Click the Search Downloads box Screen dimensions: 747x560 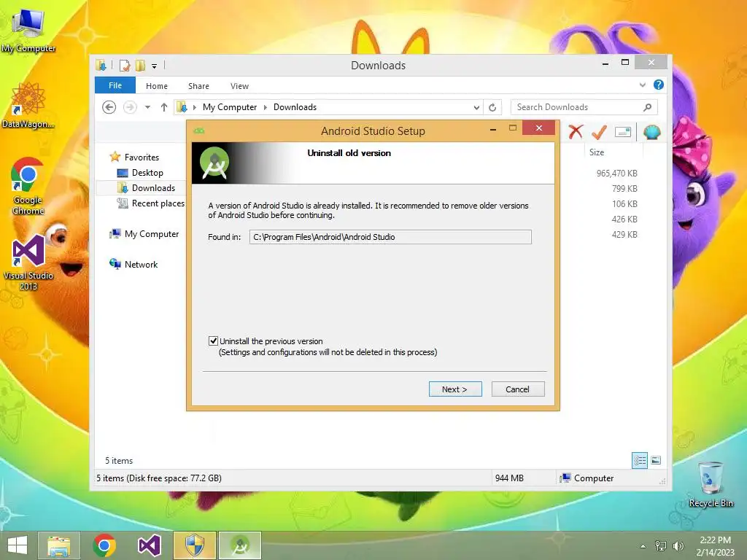[x=584, y=107]
